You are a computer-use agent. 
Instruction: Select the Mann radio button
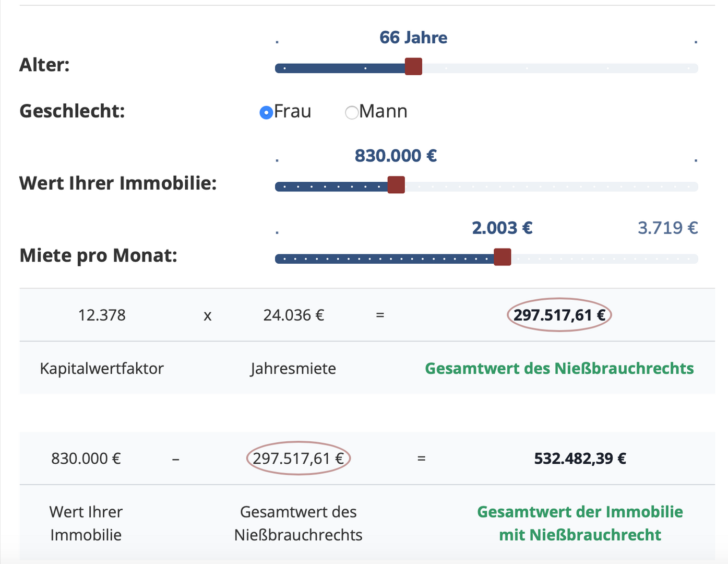point(352,112)
